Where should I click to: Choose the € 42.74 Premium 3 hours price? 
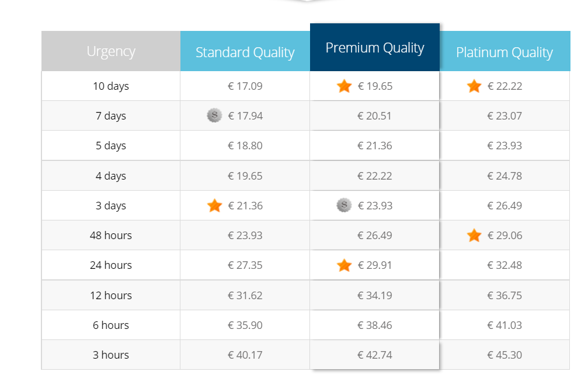[375, 355]
